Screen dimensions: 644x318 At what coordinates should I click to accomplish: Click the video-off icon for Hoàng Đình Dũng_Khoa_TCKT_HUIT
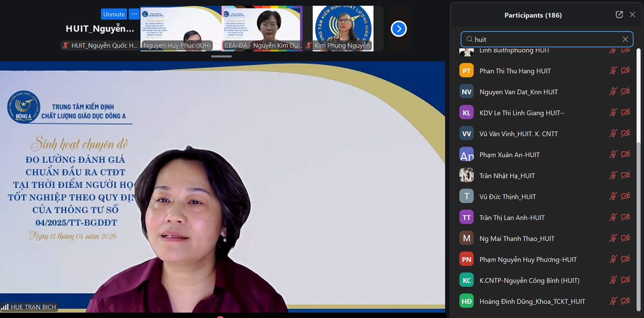[625, 301]
